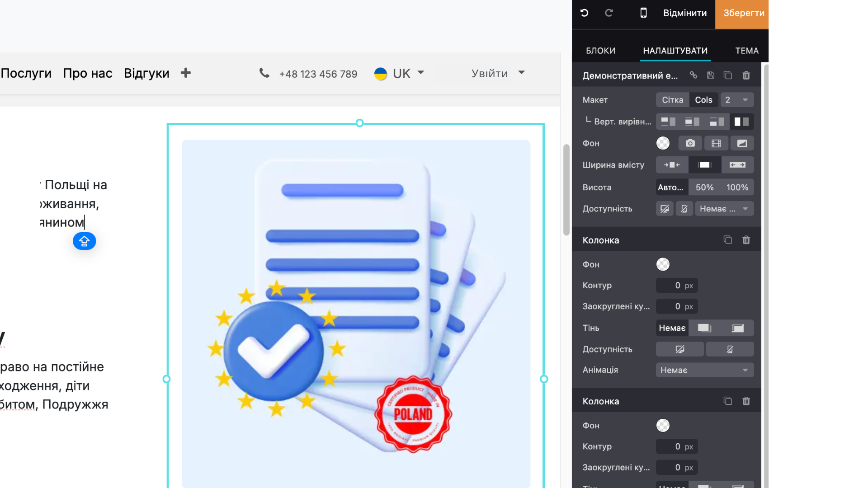Open Фон color swatch in first Колонка

[x=663, y=264]
